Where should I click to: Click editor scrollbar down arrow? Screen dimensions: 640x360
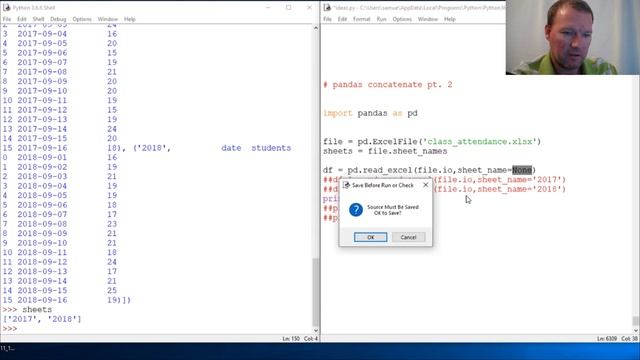[636, 330]
